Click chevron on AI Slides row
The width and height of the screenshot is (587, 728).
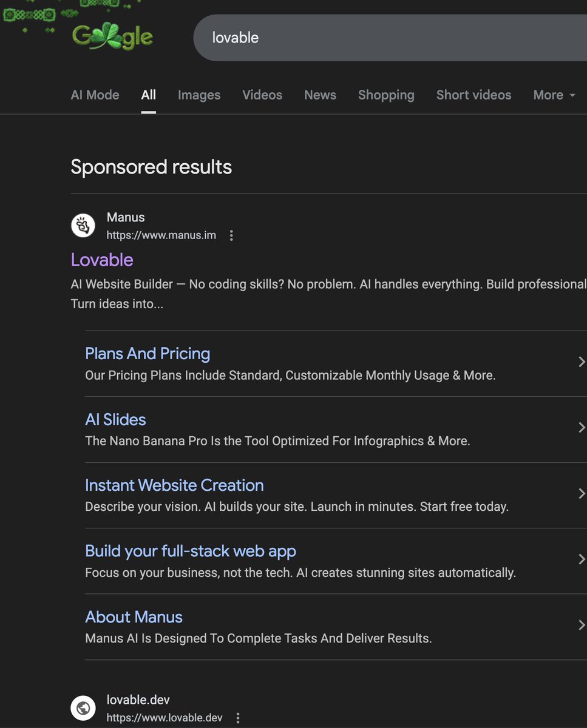pyautogui.click(x=581, y=428)
